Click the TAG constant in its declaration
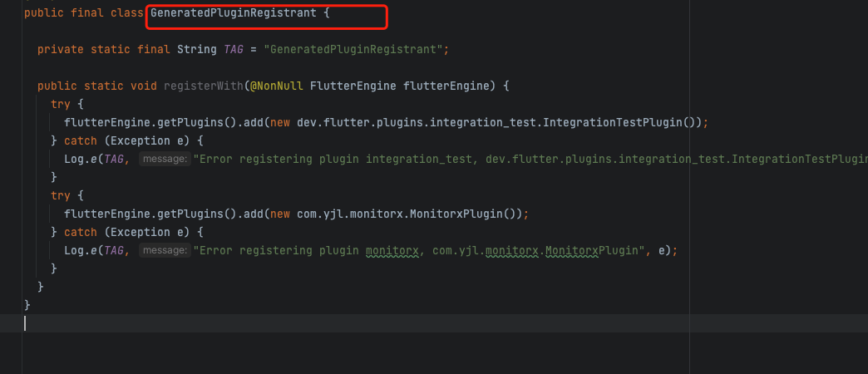868x374 pixels. point(234,50)
